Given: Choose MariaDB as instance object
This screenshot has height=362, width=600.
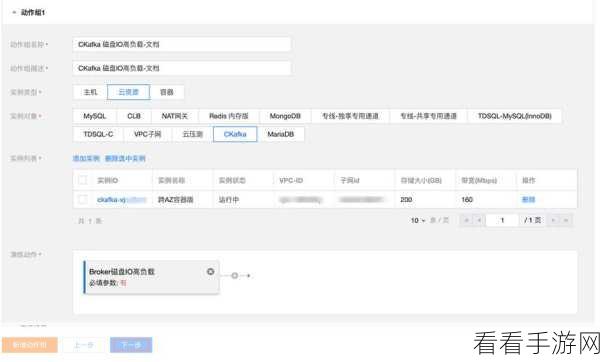Looking at the screenshot, I should click(x=280, y=134).
